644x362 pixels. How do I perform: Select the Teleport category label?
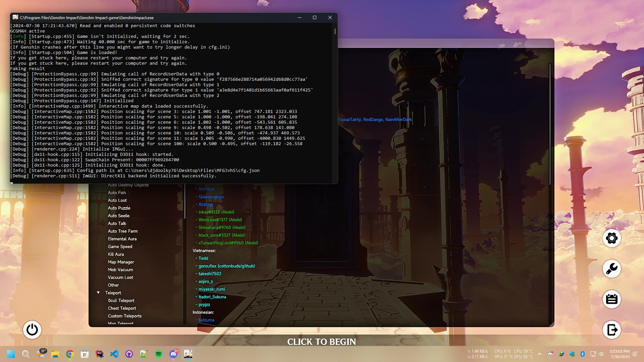pyautogui.click(x=113, y=293)
